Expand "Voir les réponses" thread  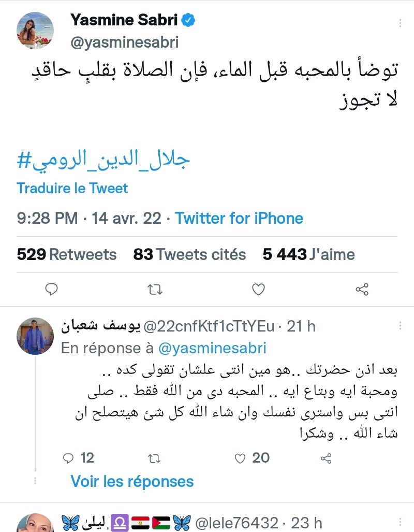(132, 481)
